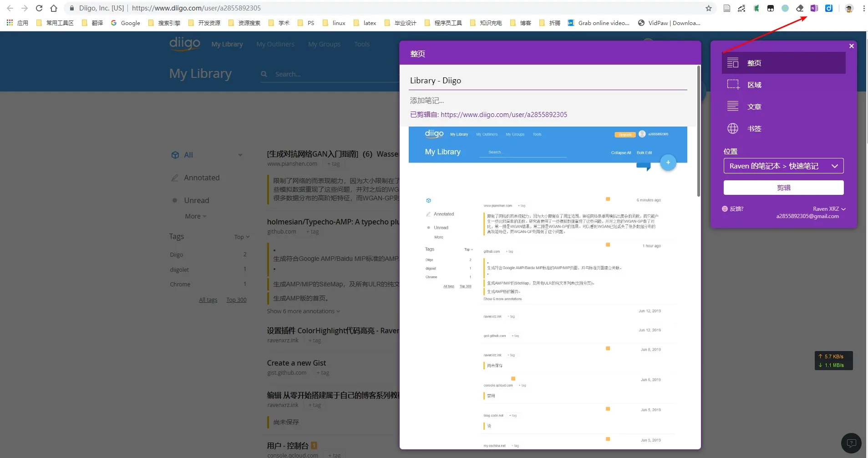Show Annotated items in sidebar
Viewport: 868px width, 458px height.
(x=202, y=178)
